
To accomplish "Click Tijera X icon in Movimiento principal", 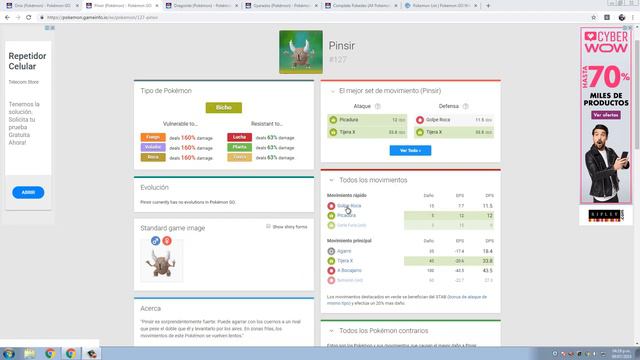I will (331, 261).
